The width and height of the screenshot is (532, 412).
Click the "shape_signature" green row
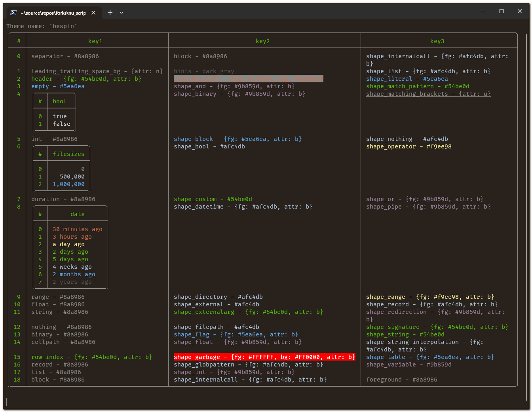click(x=437, y=327)
